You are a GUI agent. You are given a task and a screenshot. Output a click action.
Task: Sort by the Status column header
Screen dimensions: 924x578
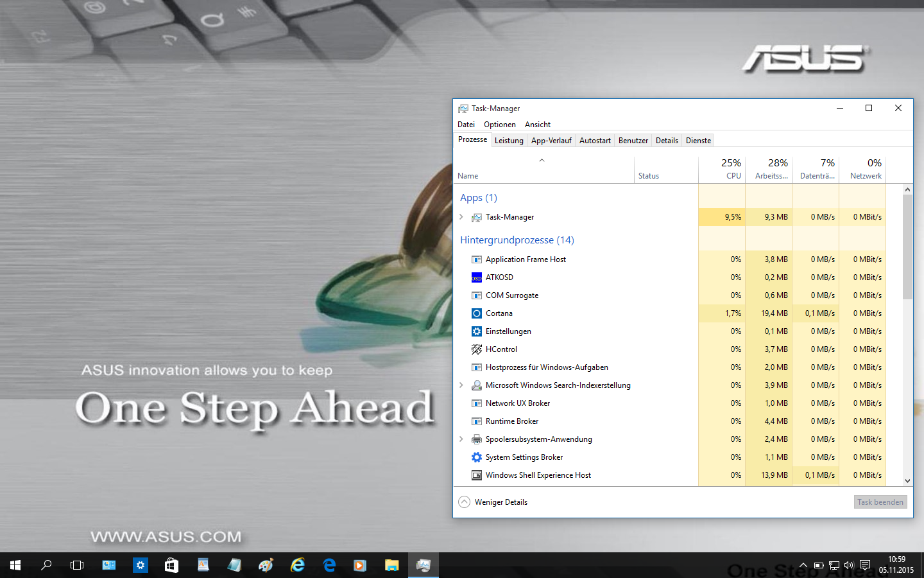(666, 170)
